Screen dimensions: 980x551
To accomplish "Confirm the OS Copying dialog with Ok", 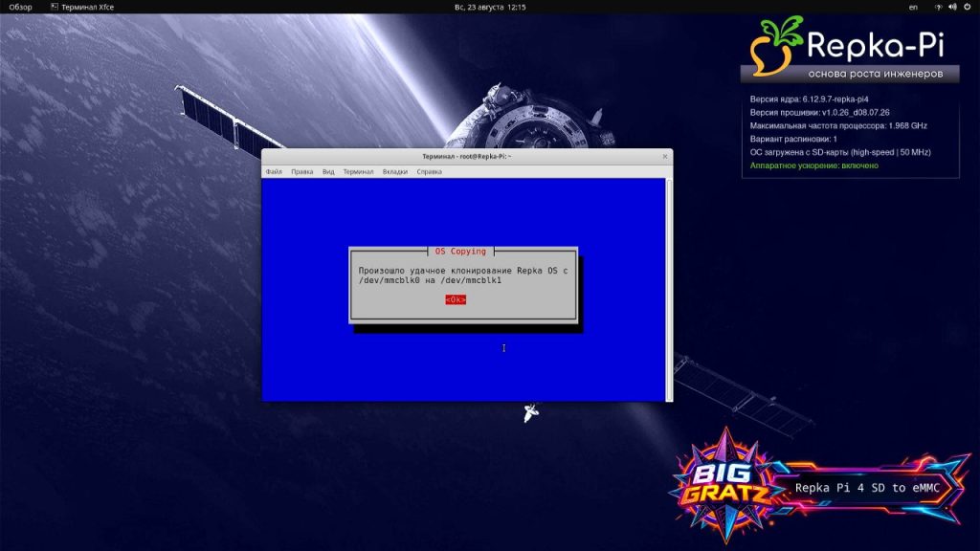I will (x=456, y=299).
